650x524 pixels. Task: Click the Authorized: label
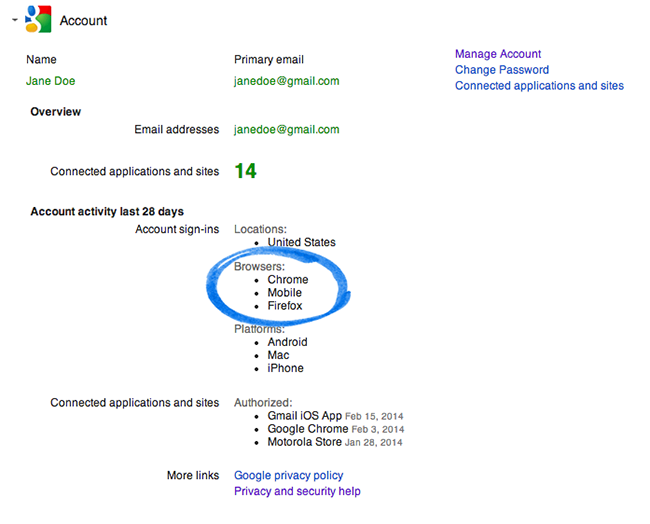tap(263, 403)
